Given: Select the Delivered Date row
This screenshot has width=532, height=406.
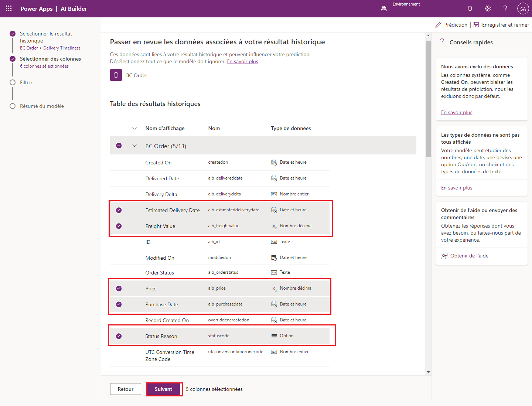Looking at the screenshot, I should coord(220,178).
